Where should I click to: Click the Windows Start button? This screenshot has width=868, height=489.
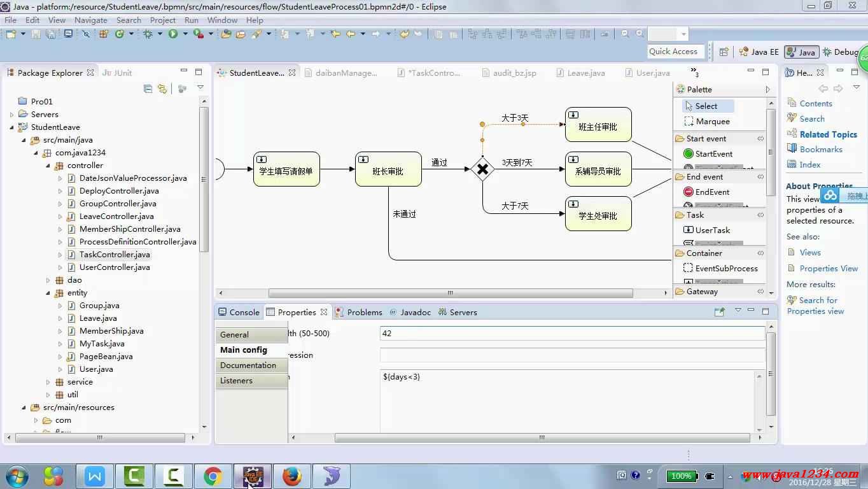click(17, 476)
